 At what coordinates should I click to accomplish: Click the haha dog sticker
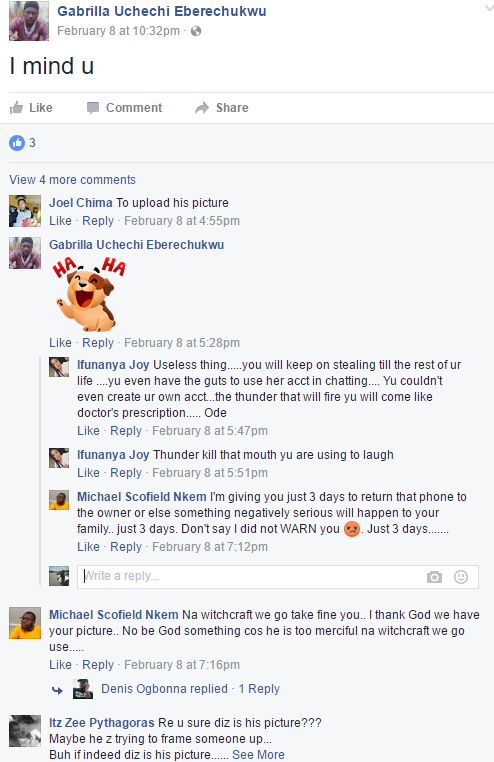coord(89,294)
